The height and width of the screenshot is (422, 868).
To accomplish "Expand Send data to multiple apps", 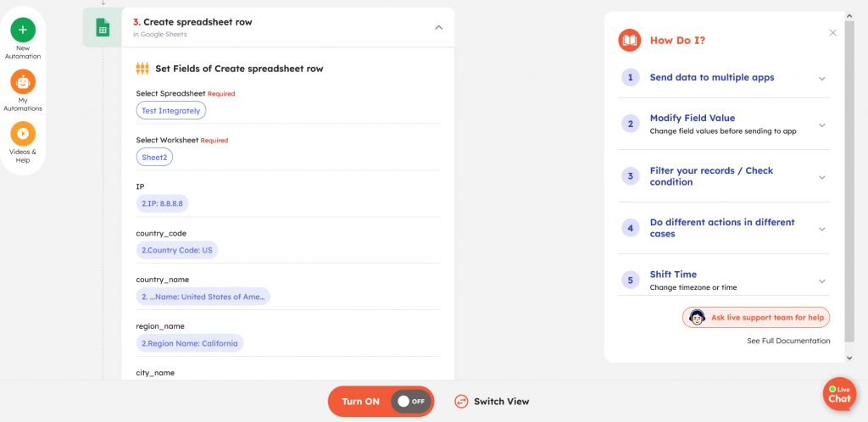I will [x=821, y=78].
